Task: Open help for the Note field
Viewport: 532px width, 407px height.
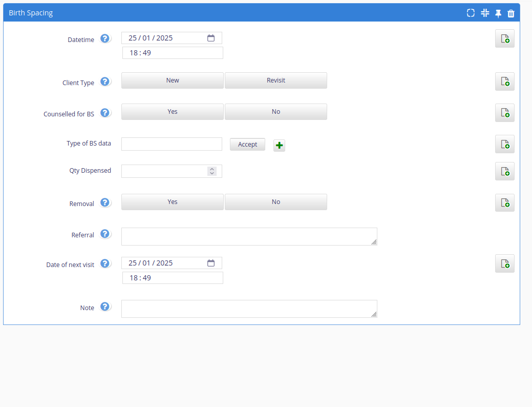Action: pos(105,307)
